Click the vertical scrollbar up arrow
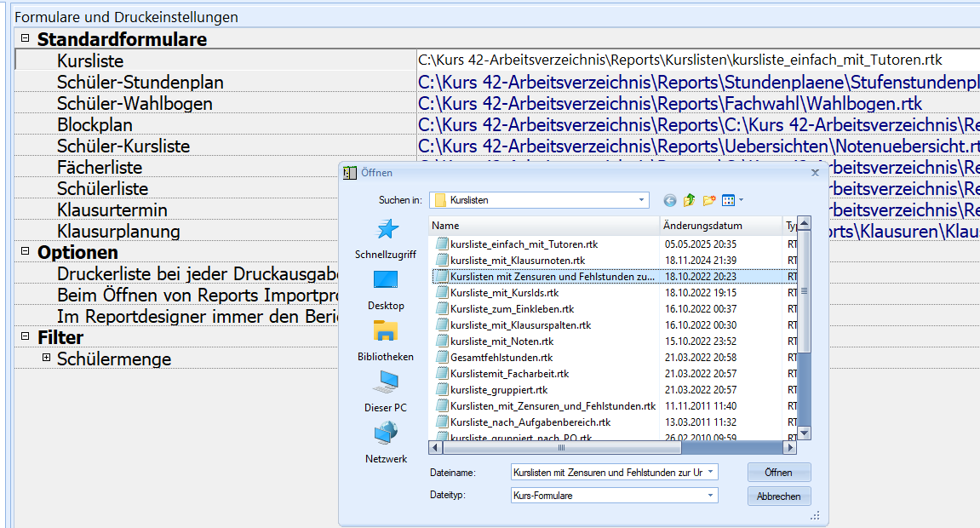The image size is (980, 528). pos(805,223)
